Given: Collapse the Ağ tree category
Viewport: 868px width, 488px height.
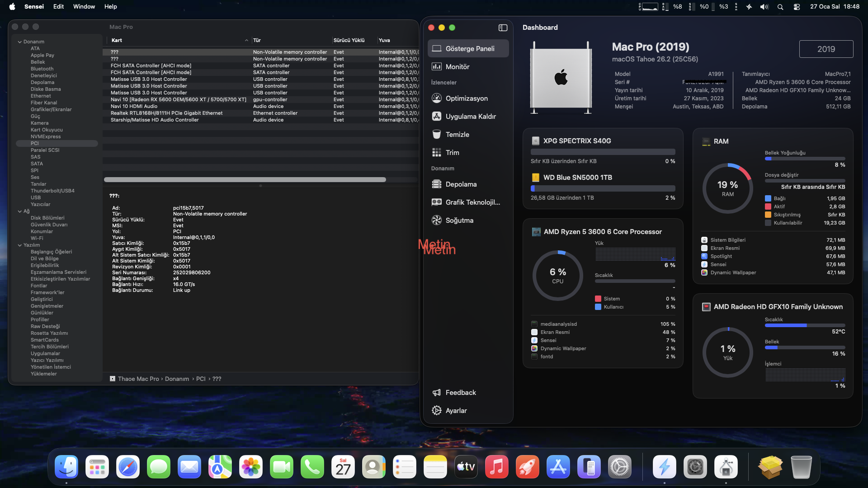Looking at the screenshot, I should coord(20,211).
